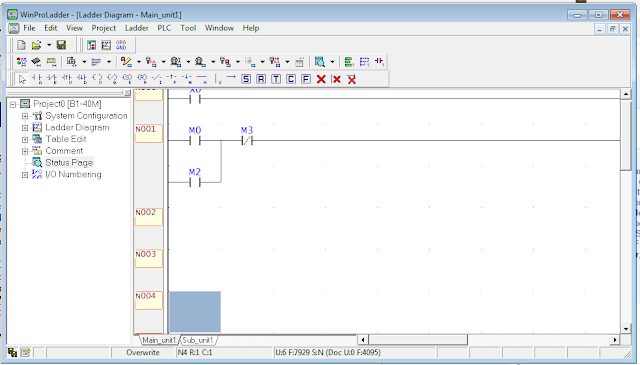
Task: Switch to the Sub_unit1 tab
Action: click(x=198, y=340)
